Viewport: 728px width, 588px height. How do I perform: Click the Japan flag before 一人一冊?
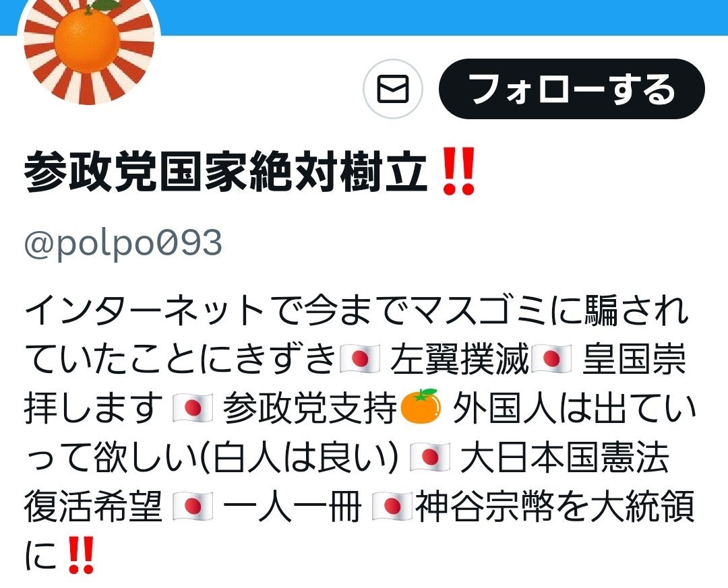[193, 507]
